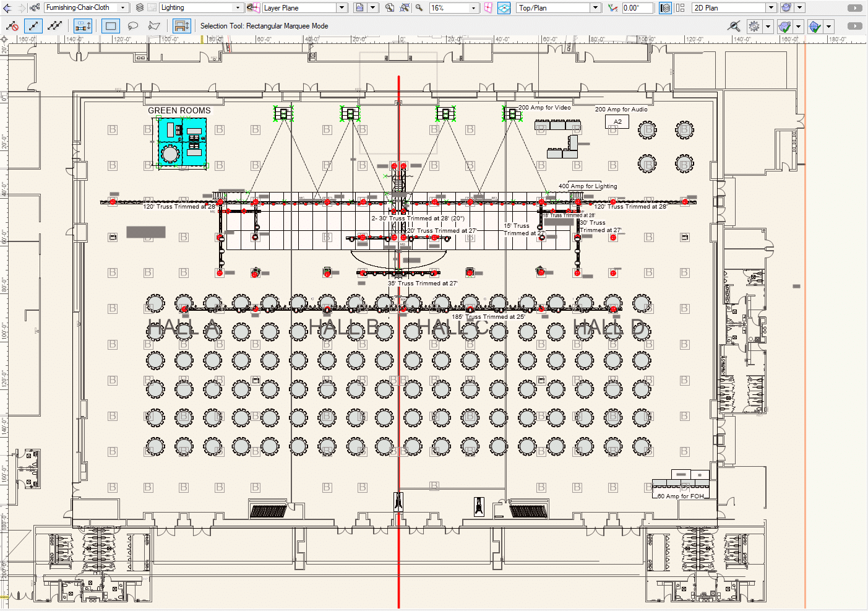The image size is (868, 611).
Task: Activate the Zoom magnifier tool
Action: 419,7
